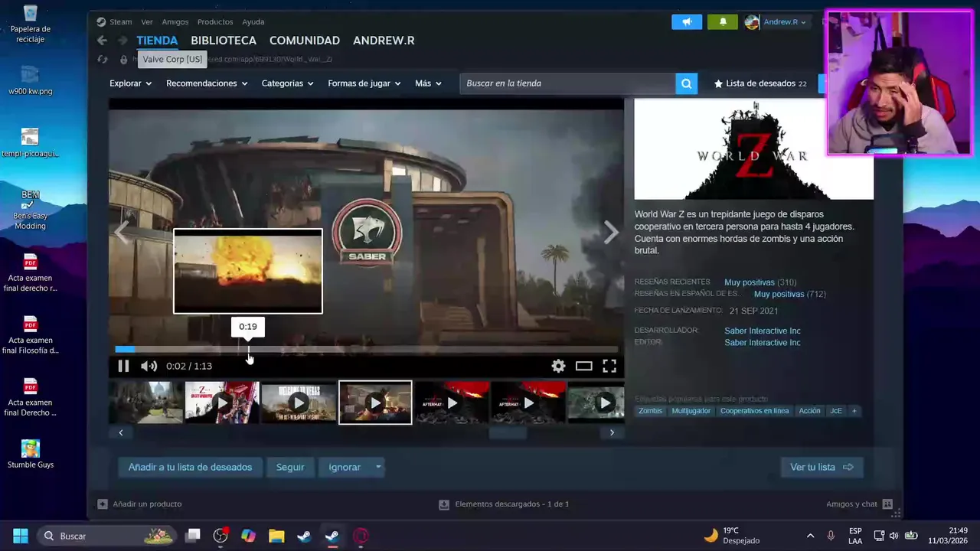The height and width of the screenshot is (551, 980).
Task: Show the previous media with left arrow
Action: (x=121, y=232)
